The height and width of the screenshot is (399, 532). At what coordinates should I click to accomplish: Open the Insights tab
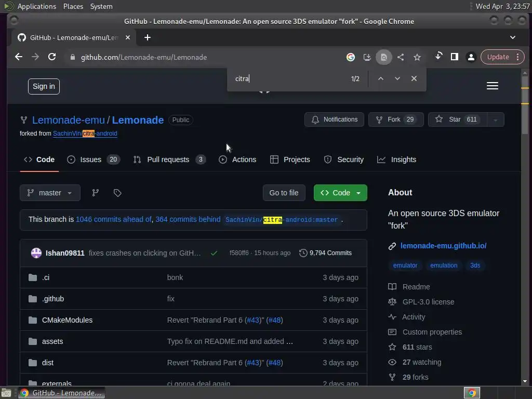[x=396, y=159]
